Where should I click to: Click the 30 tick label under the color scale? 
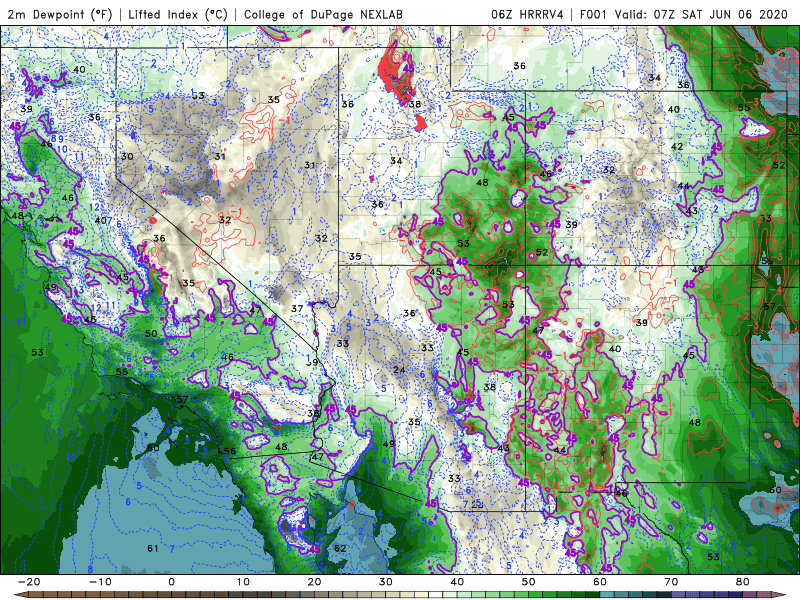pyautogui.click(x=386, y=582)
